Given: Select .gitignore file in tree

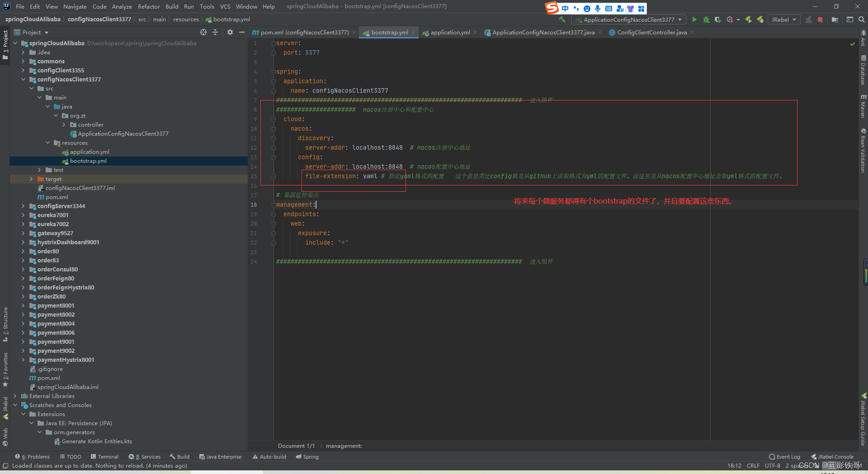Looking at the screenshot, I should point(50,369).
